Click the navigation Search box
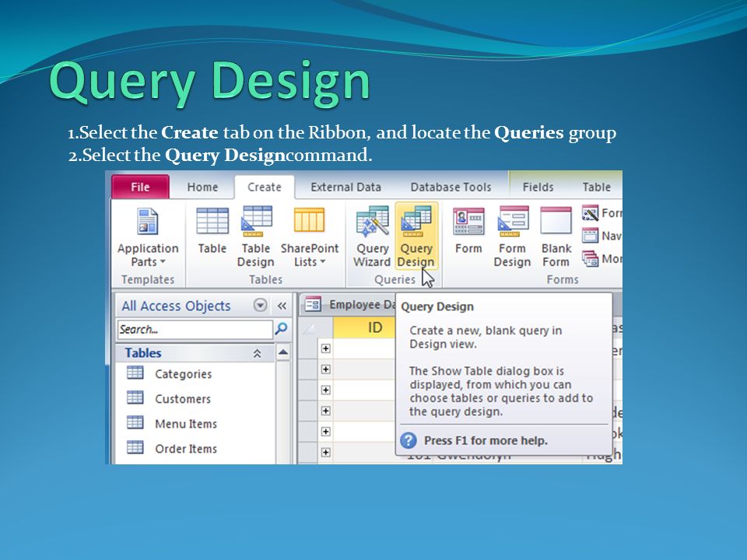747x560 pixels. (x=195, y=330)
